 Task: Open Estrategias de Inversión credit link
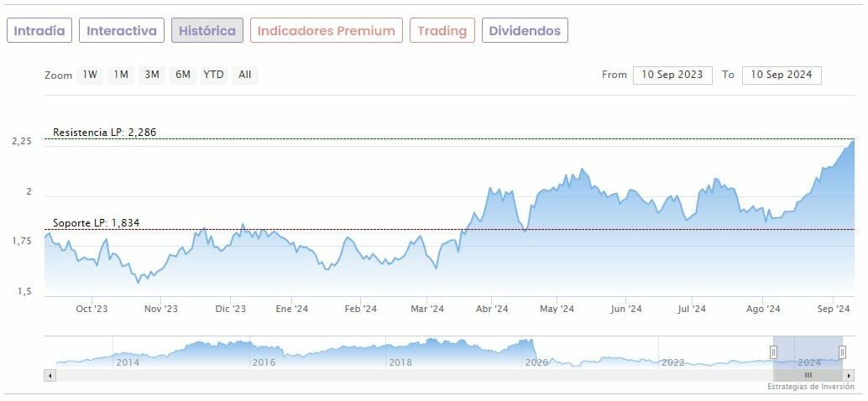pos(809,387)
